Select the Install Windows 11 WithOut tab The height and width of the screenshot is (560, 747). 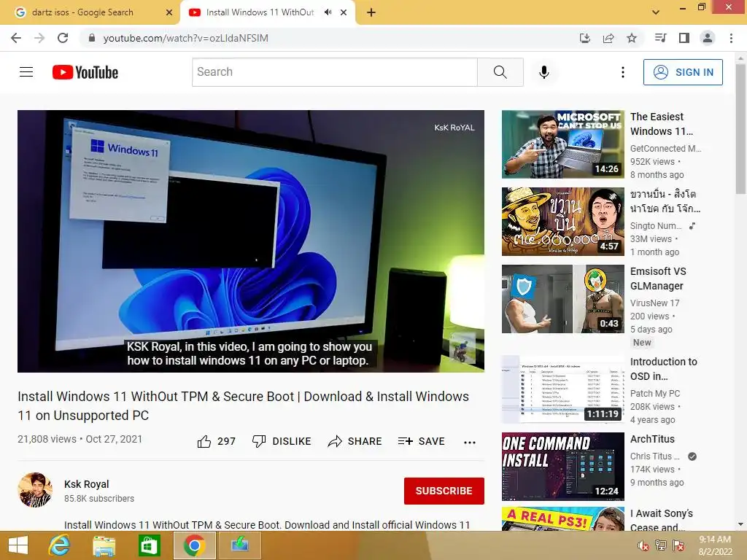260,12
